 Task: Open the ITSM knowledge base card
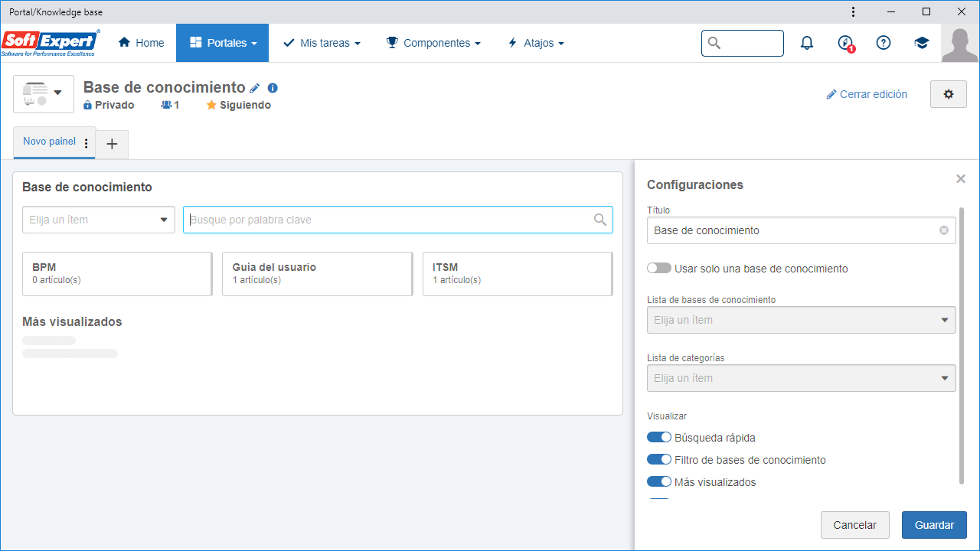pos(518,273)
